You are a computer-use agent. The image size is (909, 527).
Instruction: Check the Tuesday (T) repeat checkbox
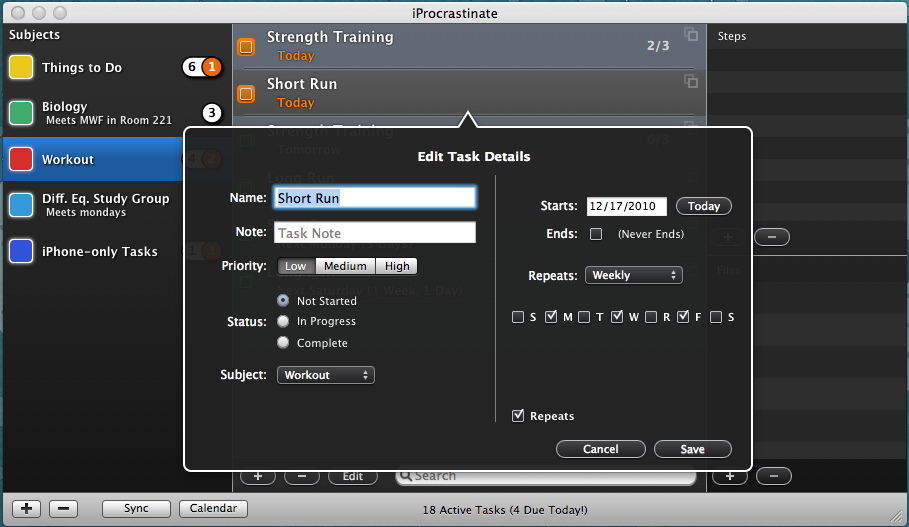tap(584, 317)
